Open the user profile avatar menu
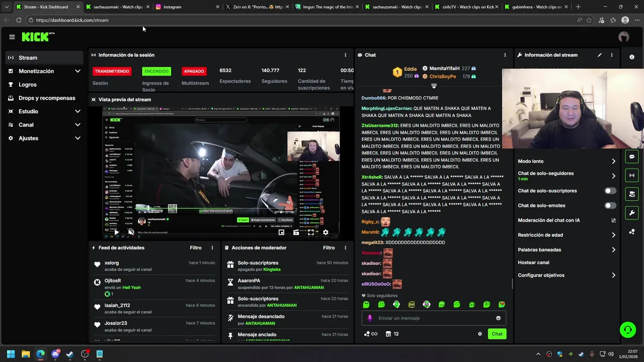Viewport: 644px width, 362px height. (624, 37)
